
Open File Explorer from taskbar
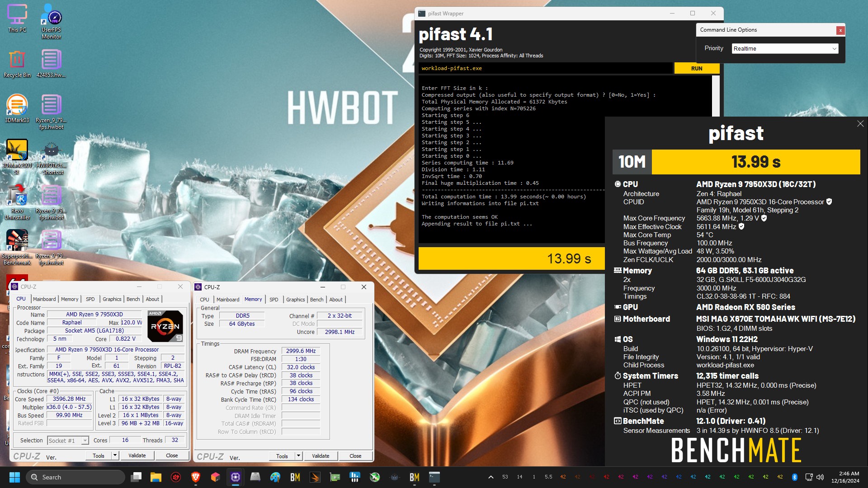click(x=156, y=477)
